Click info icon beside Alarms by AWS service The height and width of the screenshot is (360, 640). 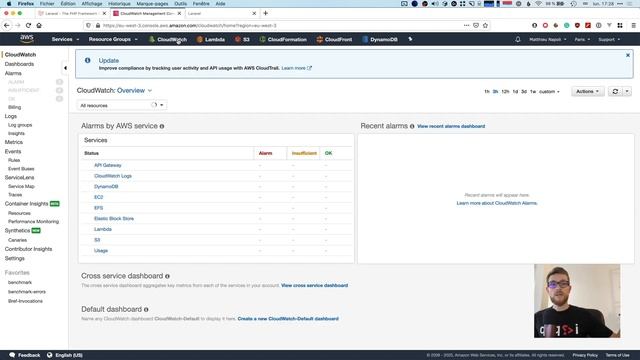(162, 127)
